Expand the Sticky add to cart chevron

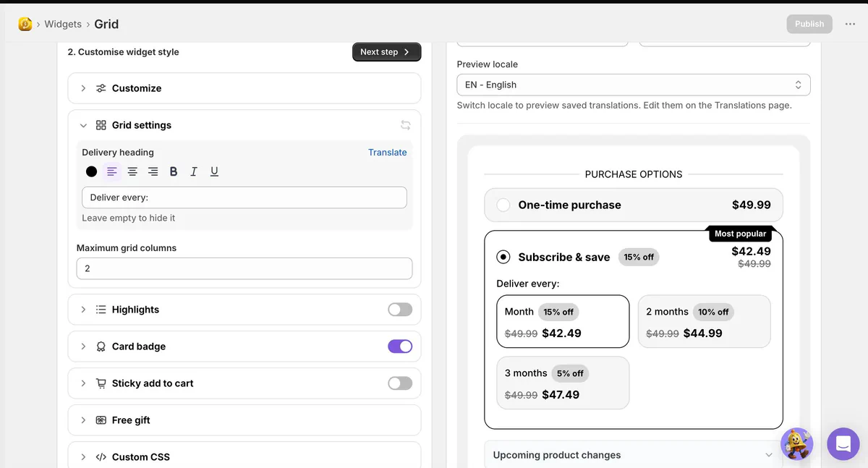coord(83,383)
